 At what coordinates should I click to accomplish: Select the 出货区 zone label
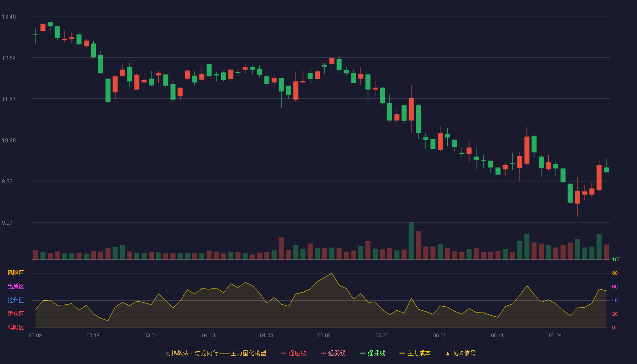point(15,287)
